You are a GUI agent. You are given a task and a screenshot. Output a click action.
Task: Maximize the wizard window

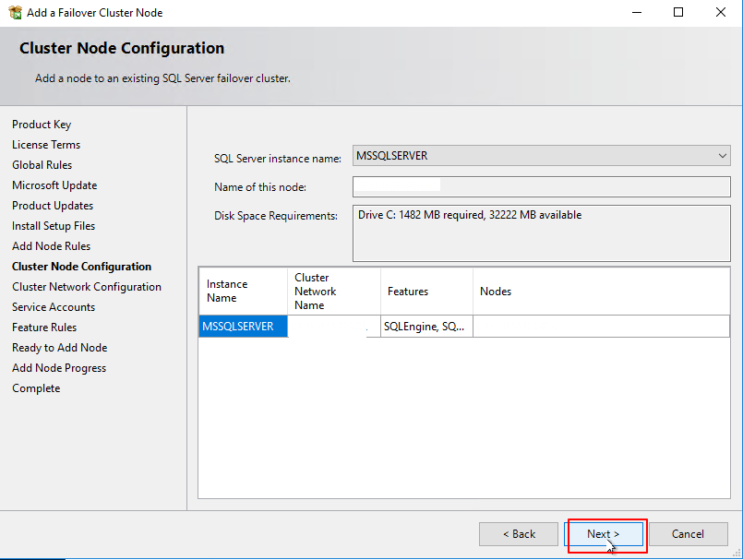(678, 12)
